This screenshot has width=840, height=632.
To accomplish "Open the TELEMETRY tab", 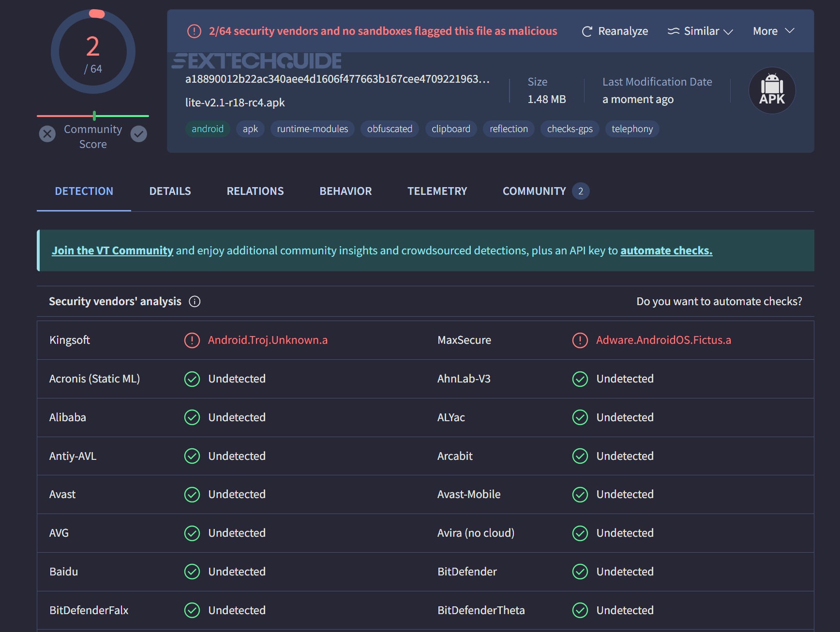I will (437, 191).
